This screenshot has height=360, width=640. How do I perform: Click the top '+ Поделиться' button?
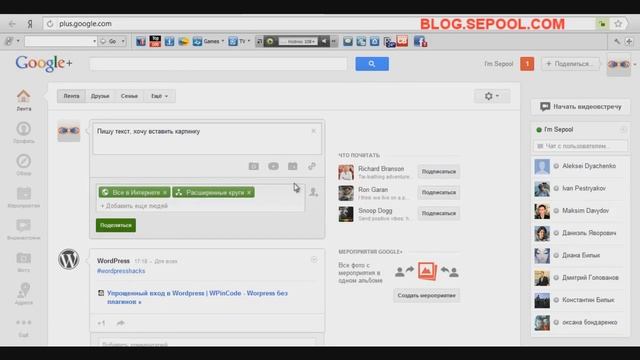point(570,64)
